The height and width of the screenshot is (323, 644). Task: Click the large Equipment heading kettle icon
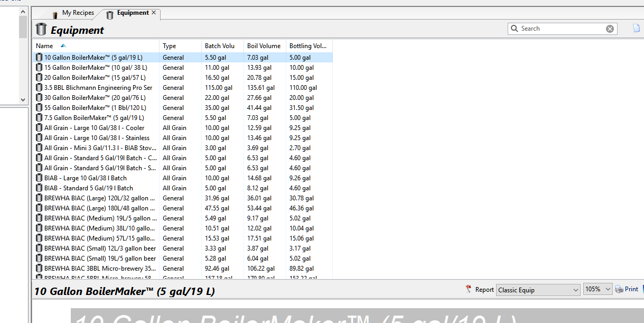pos(41,30)
